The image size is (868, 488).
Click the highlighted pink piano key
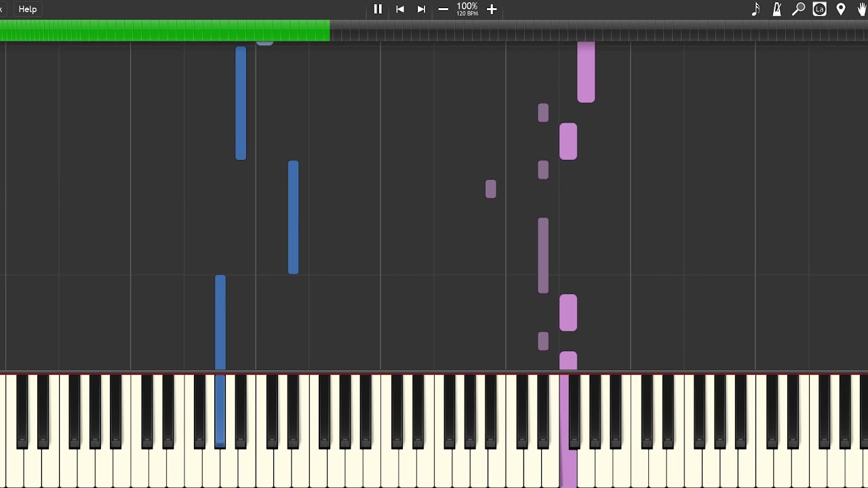coord(568,468)
